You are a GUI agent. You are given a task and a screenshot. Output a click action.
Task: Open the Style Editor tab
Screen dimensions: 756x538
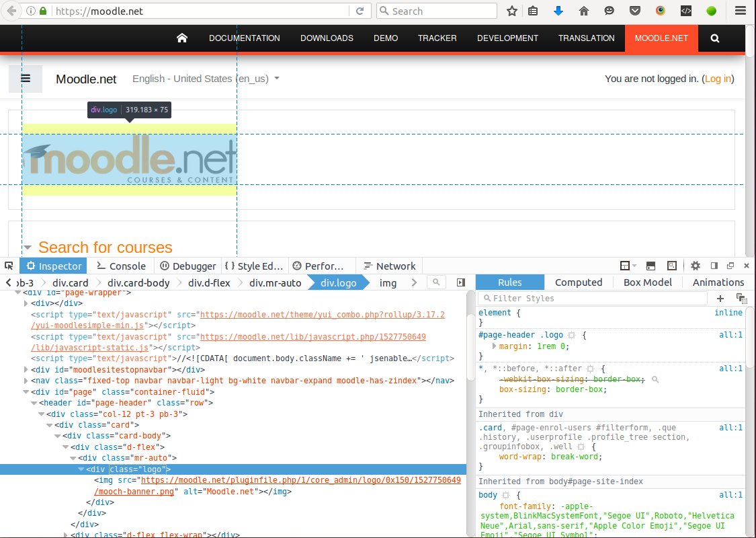254,266
